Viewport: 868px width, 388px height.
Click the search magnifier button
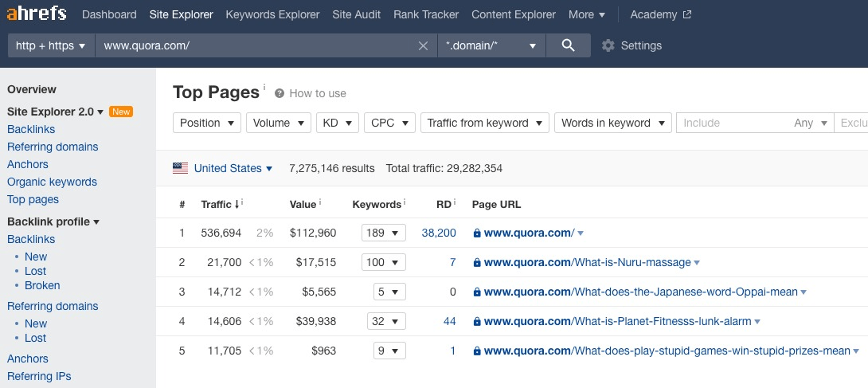(x=568, y=45)
